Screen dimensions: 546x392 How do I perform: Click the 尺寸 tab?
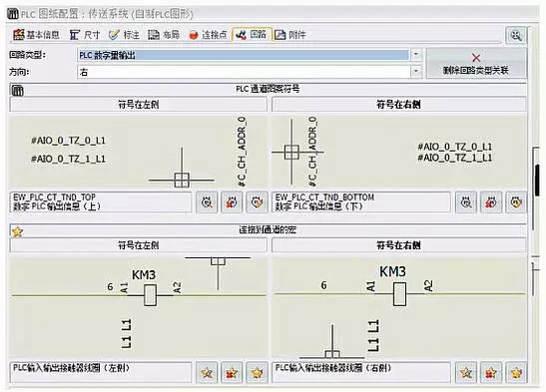(85, 35)
